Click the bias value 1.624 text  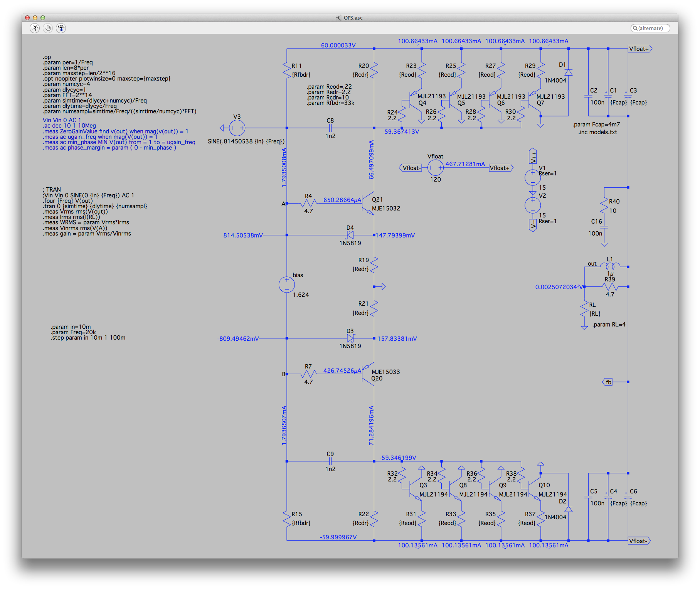(301, 295)
